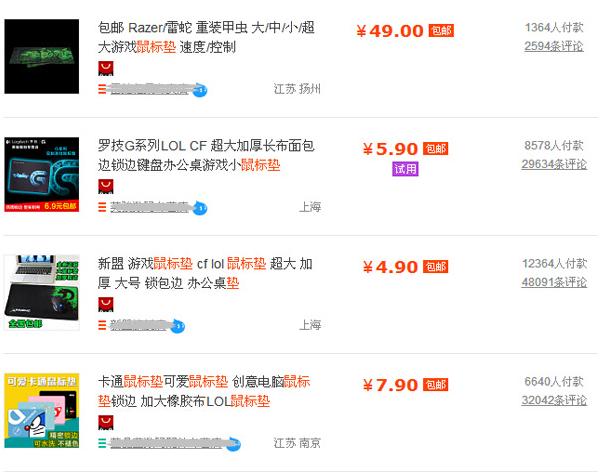Open the 卡通鼠标垫可爱鼠标垫 listing title
Screen dimensions: 600x476
pyautogui.click(x=204, y=391)
